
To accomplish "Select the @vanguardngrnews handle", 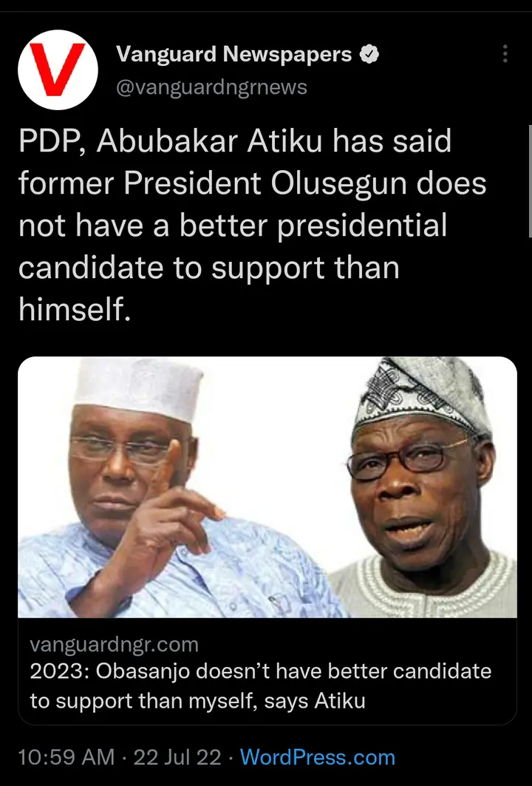I will coord(211,87).
